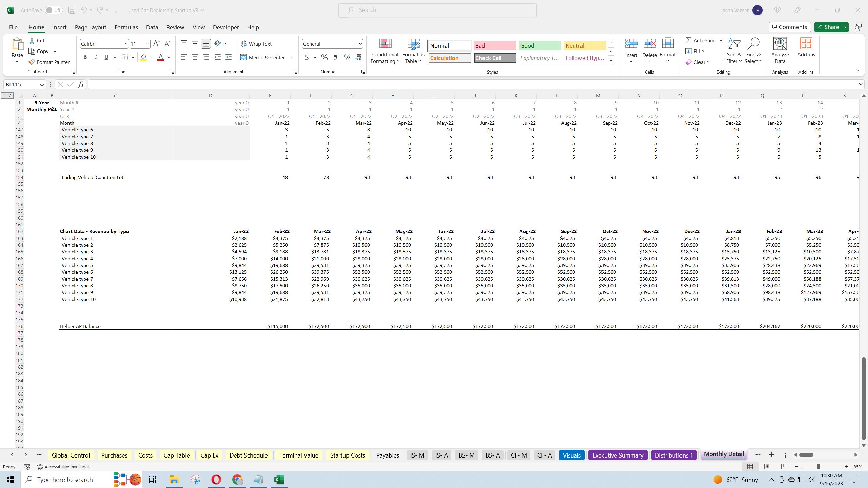Click the Share button
The height and width of the screenshot is (488, 868).
click(x=830, y=27)
